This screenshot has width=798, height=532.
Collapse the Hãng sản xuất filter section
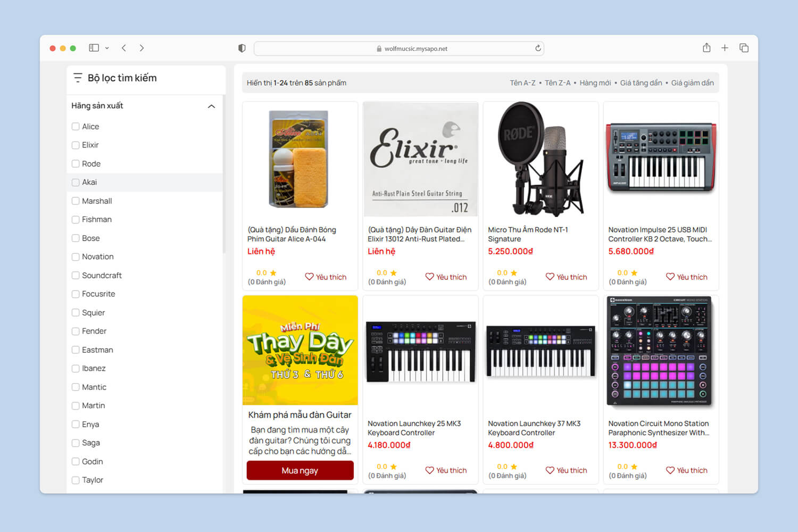click(x=211, y=106)
